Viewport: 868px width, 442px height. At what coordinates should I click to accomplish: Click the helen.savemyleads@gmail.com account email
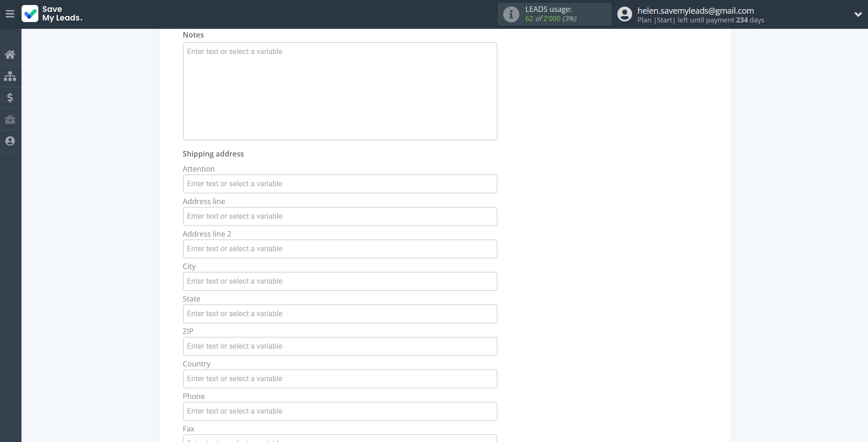696,11
